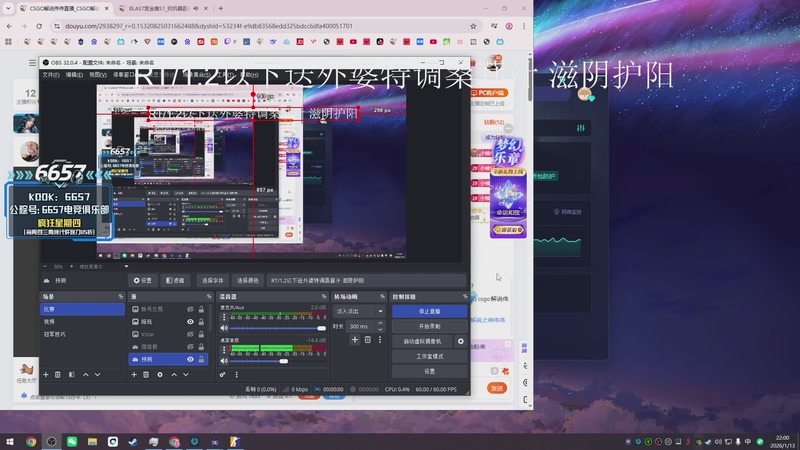The width and height of the screenshot is (800, 450).
Task: Pop out the Controls dock
Action: tap(465, 296)
